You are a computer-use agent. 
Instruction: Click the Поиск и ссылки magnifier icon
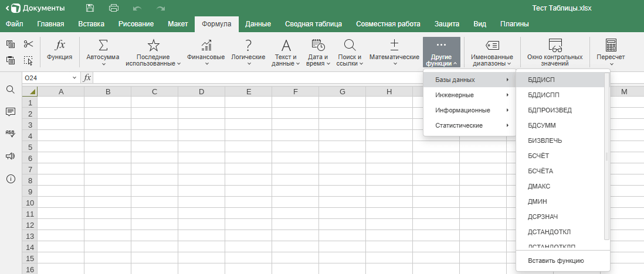350,45
